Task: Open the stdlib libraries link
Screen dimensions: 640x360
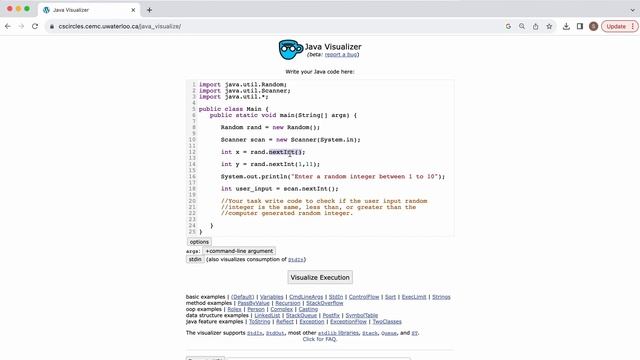Action: pyautogui.click(x=338, y=333)
